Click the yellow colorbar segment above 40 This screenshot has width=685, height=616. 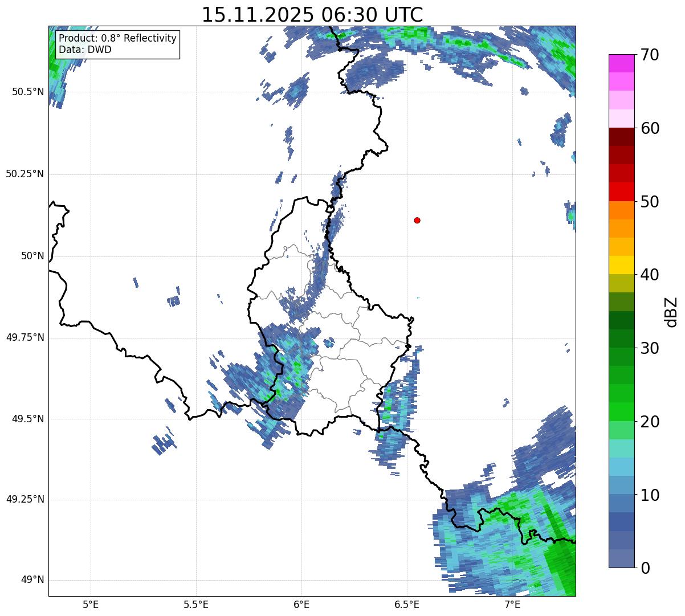[x=621, y=266]
